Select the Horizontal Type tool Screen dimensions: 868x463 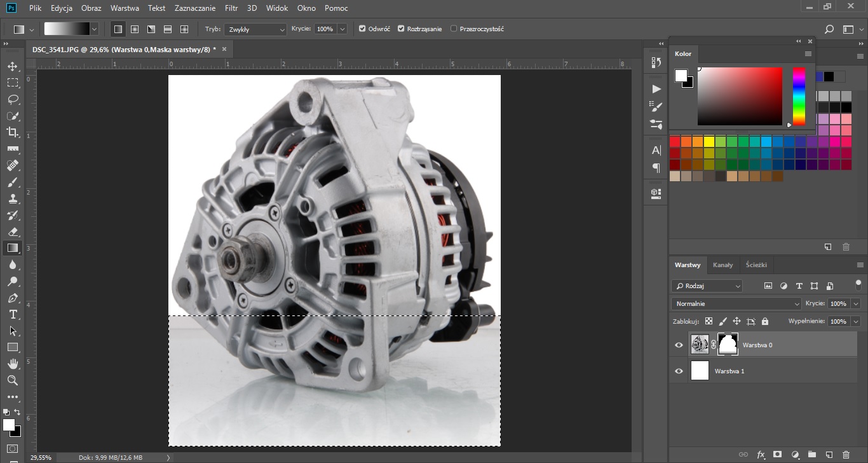click(x=13, y=314)
